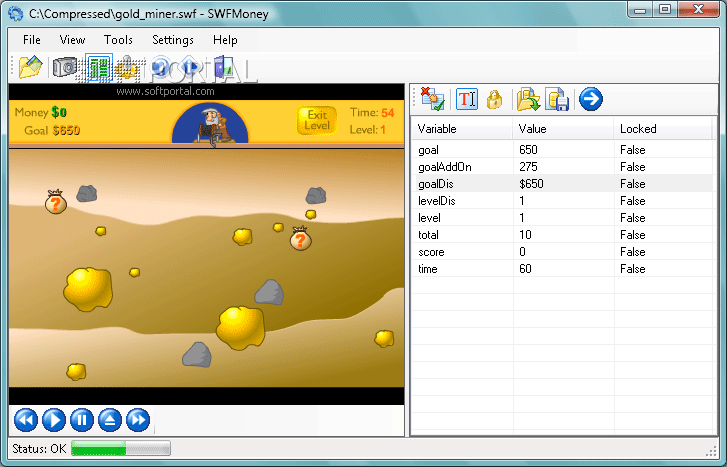The height and width of the screenshot is (467, 727).
Task: Click the Exit Level button in game
Action: pos(317,120)
